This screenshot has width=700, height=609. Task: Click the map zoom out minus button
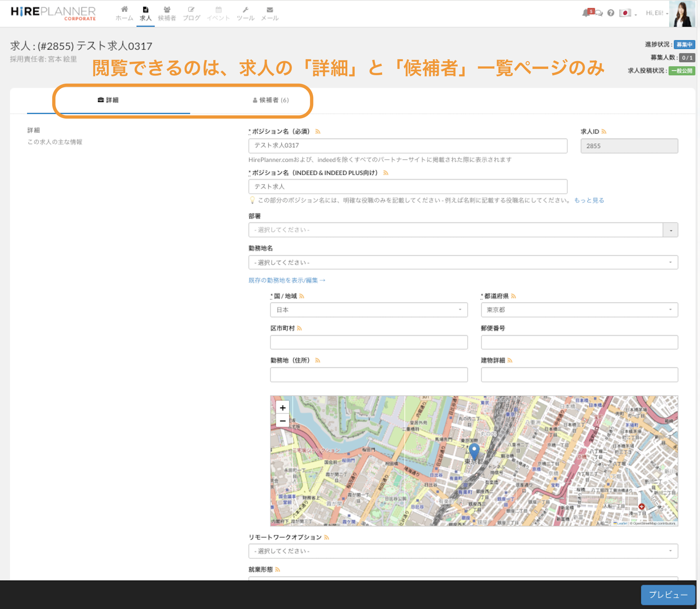[x=283, y=421]
